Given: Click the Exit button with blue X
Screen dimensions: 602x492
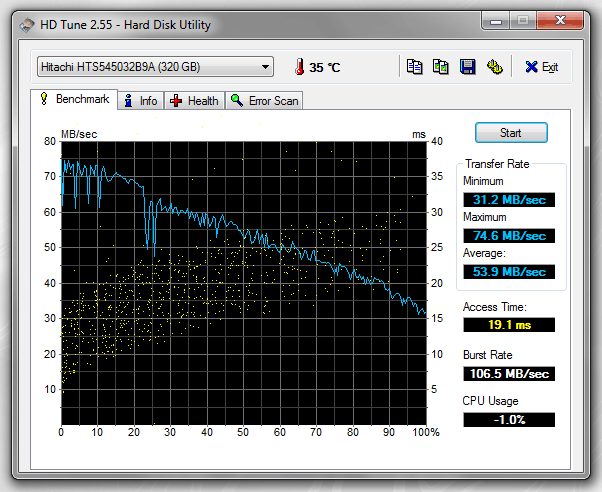Looking at the screenshot, I should click(x=541, y=67).
